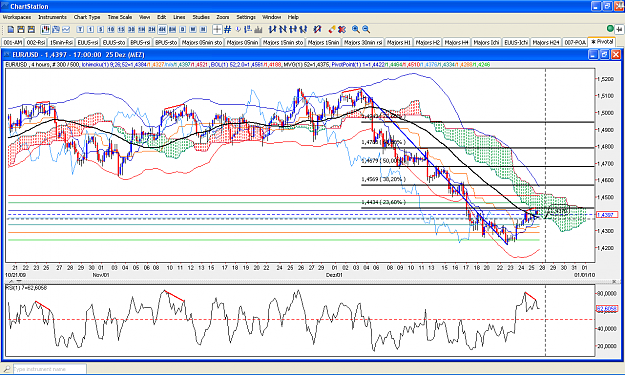
Task: Click the Type instrument name field
Action: 49,369
